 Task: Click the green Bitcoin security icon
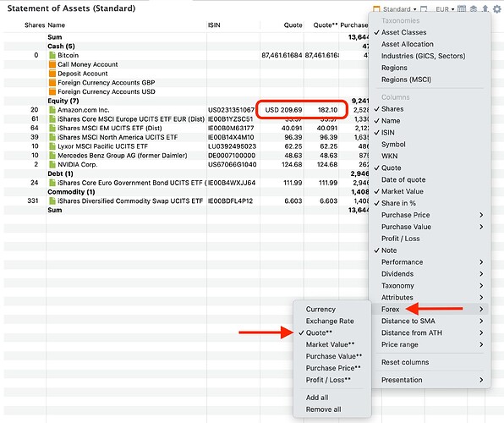[52, 55]
